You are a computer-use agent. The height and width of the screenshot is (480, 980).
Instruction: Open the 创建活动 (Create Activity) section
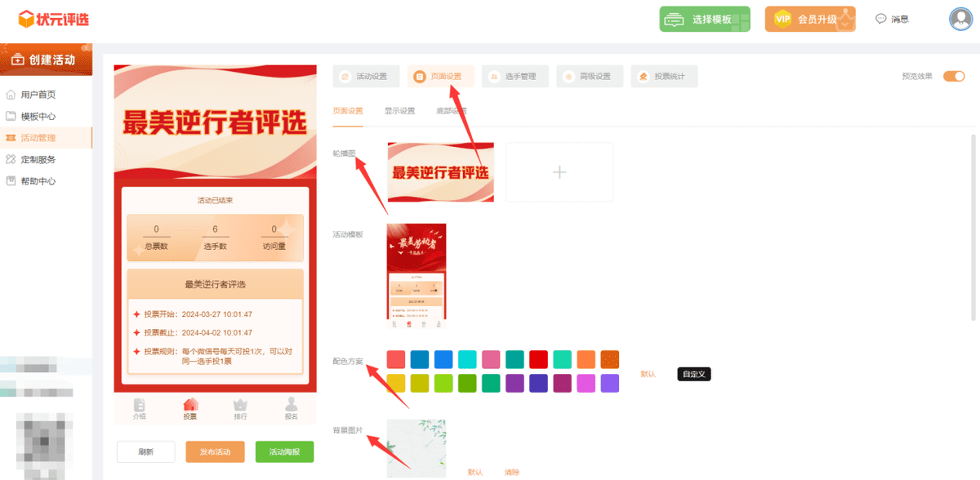[47, 59]
